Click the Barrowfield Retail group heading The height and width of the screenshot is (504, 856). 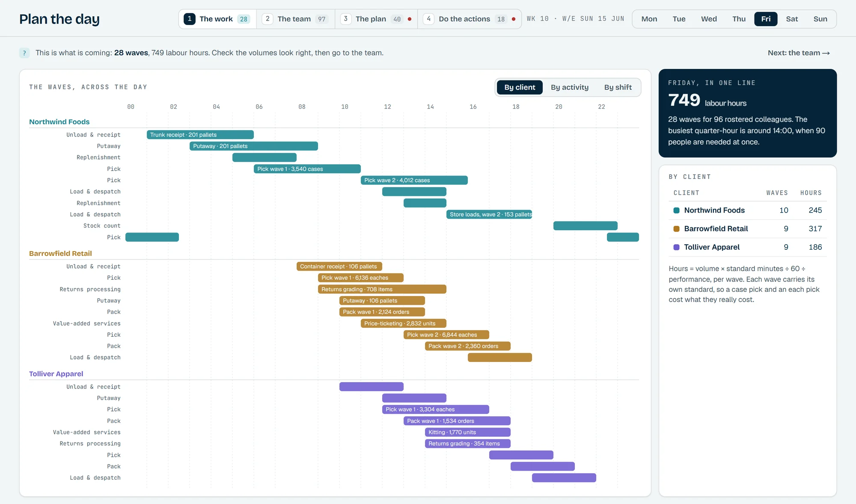coord(60,254)
